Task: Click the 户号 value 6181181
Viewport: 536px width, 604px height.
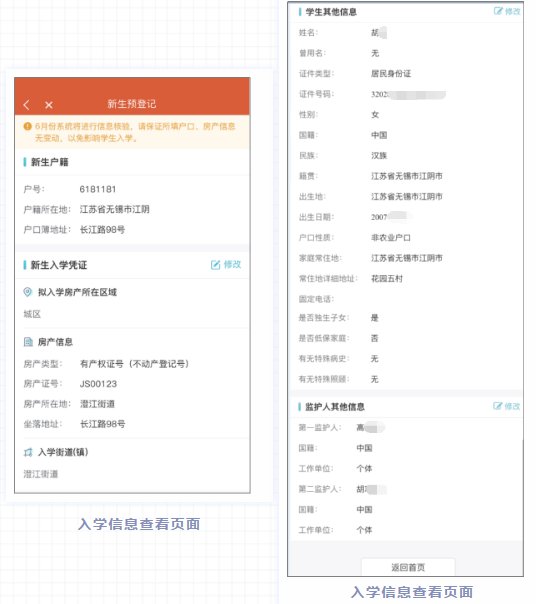Action: (x=98, y=189)
